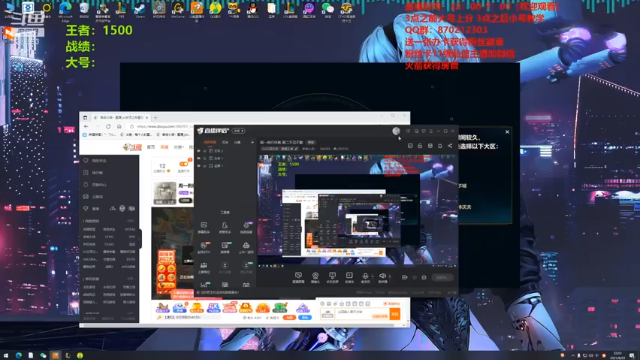Go back in the browser window

(x=86, y=127)
